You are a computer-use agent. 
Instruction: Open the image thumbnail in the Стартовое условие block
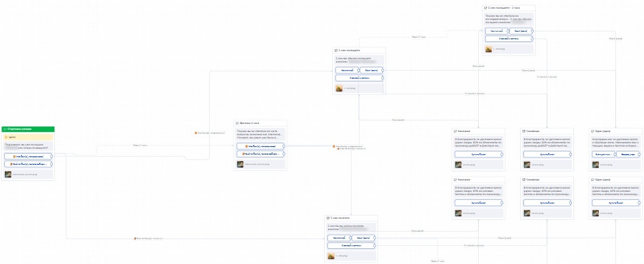(x=8, y=174)
